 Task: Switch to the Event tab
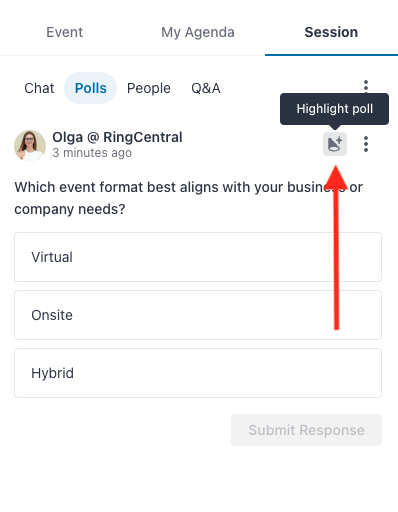pos(64,32)
